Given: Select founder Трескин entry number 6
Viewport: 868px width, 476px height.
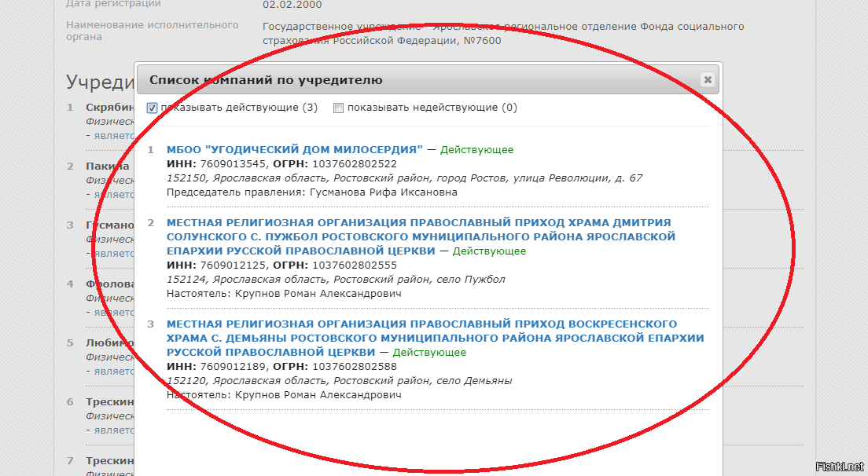Looking at the screenshot, I should (x=109, y=401).
